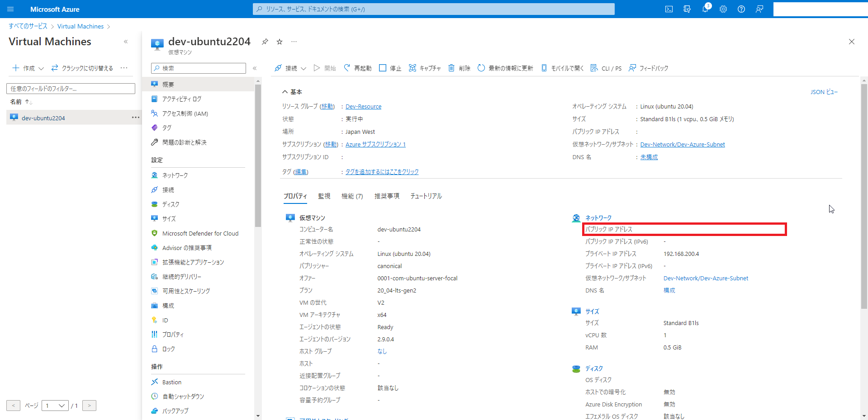The height and width of the screenshot is (420, 868).
Task: Select dev-ubuntu2204 in the VM list
Action: coord(43,118)
